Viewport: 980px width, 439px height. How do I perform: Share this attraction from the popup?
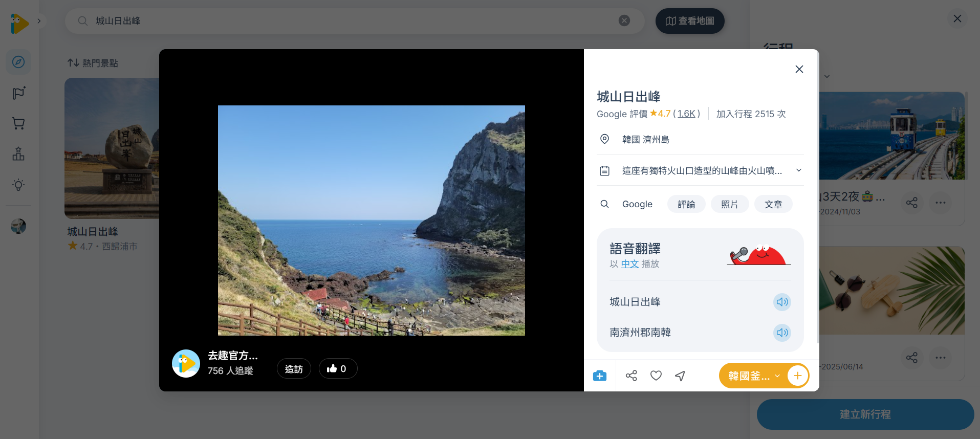point(631,376)
